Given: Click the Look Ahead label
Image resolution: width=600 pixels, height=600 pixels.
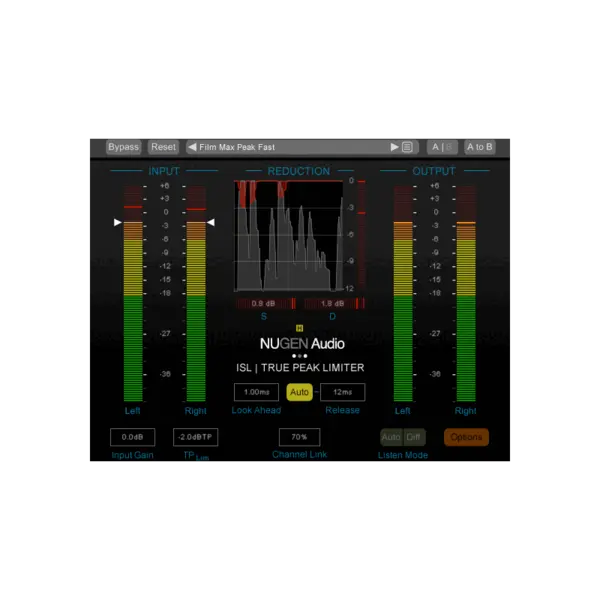Looking at the screenshot, I should click(x=256, y=410).
